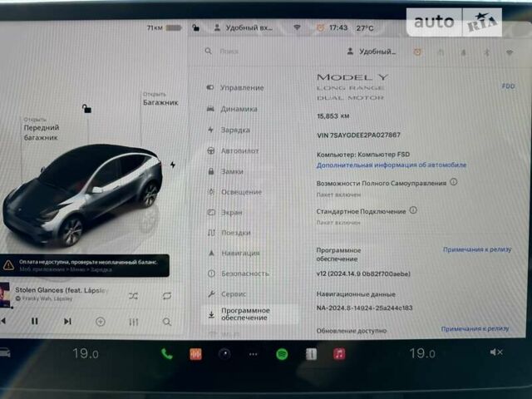Open the orange audio waveform app
The image size is (532, 399).
196,354
